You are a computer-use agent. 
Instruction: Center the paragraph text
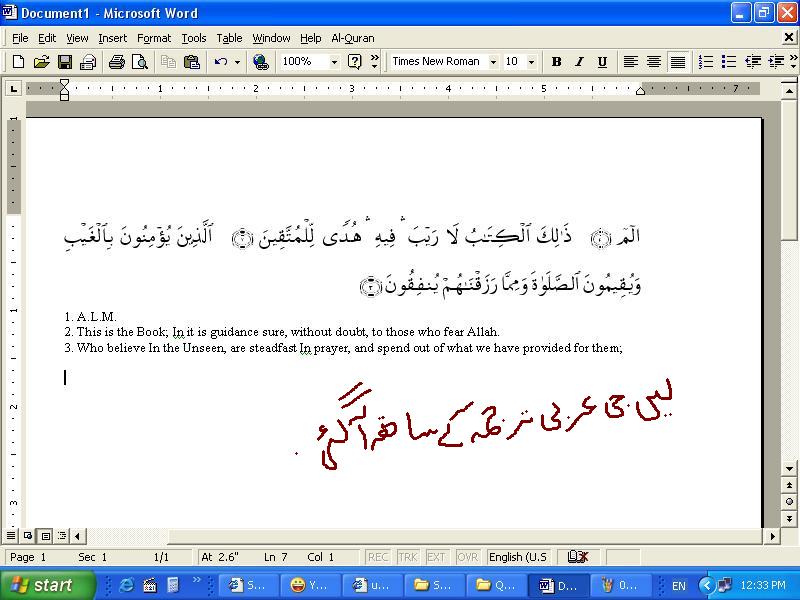pyautogui.click(x=654, y=62)
